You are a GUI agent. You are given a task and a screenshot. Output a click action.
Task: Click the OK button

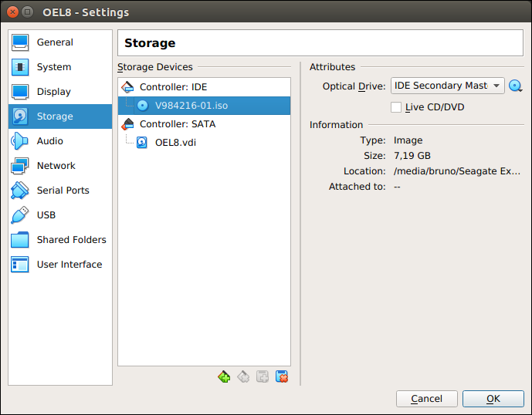click(493, 399)
